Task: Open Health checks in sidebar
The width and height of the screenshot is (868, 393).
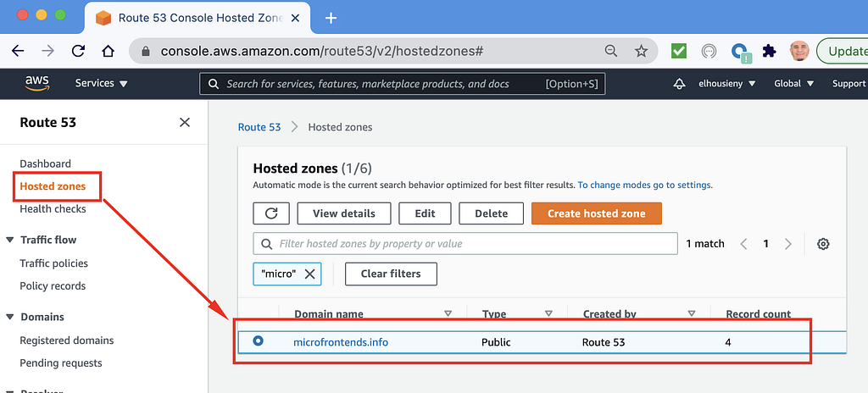Action: (x=53, y=208)
